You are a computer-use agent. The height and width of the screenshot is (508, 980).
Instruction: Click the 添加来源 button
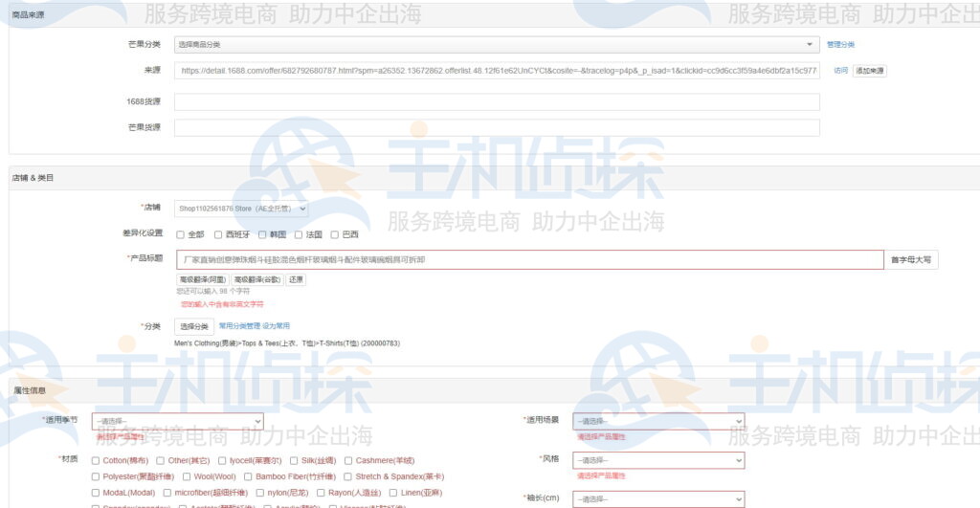869,71
